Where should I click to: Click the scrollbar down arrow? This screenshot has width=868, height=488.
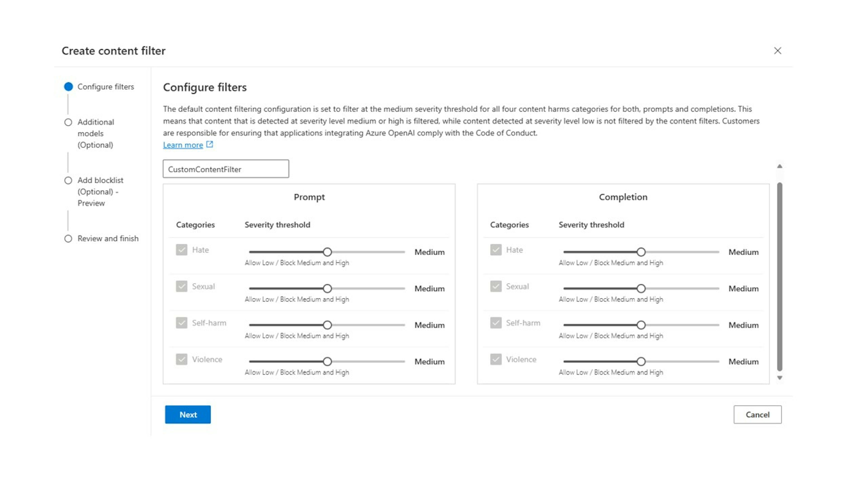(780, 378)
